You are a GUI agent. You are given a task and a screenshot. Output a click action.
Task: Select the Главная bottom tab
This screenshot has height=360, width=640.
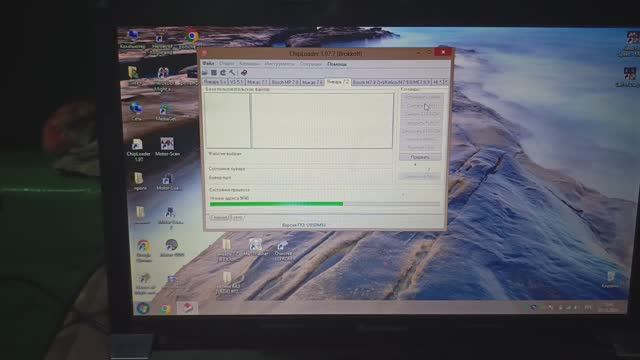click(x=219, y=218)
